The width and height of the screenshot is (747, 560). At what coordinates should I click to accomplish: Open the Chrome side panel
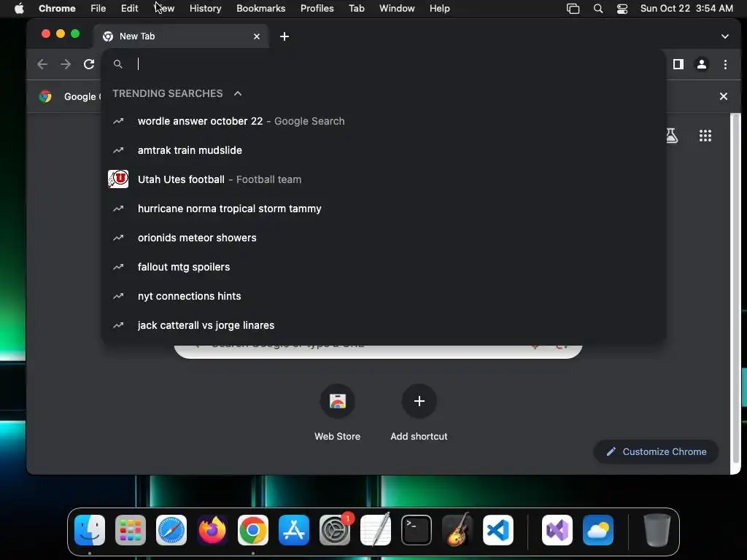point(678,64)
